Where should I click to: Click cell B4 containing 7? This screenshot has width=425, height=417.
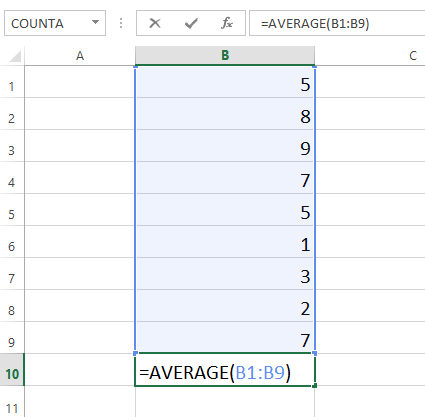coord(225,178)
